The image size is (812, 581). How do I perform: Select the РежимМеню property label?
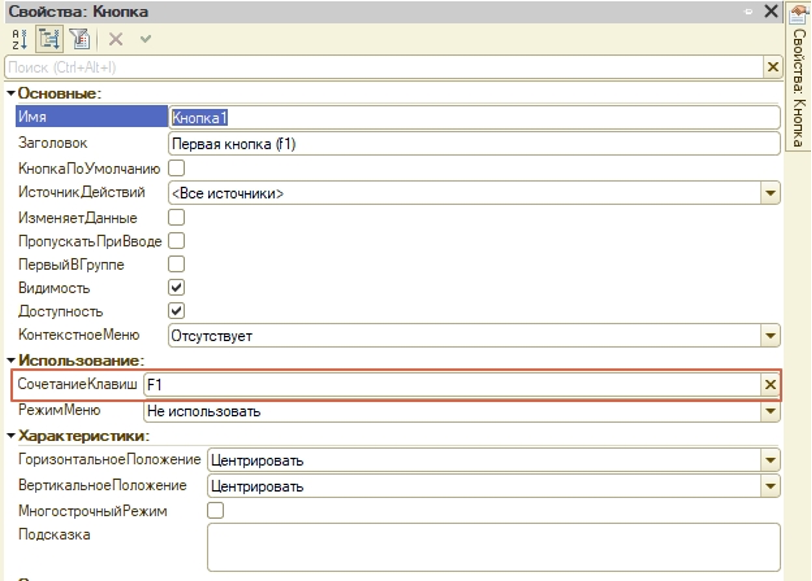point(59,410)
